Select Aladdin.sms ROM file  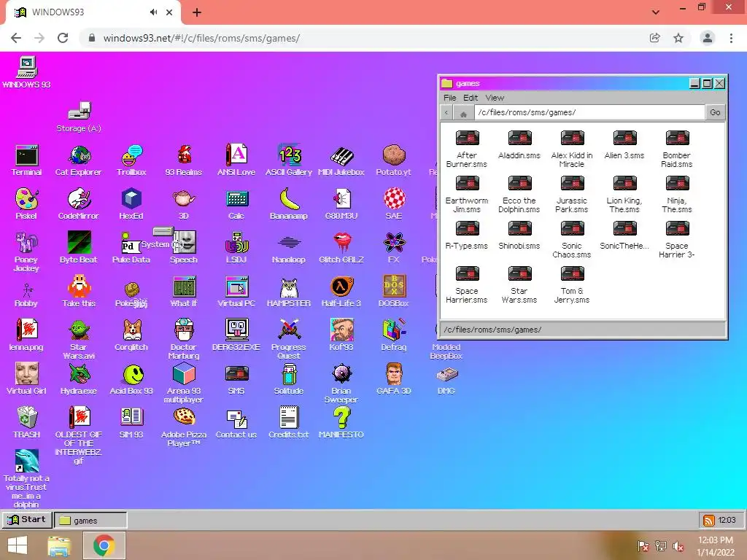click(519, 145)
